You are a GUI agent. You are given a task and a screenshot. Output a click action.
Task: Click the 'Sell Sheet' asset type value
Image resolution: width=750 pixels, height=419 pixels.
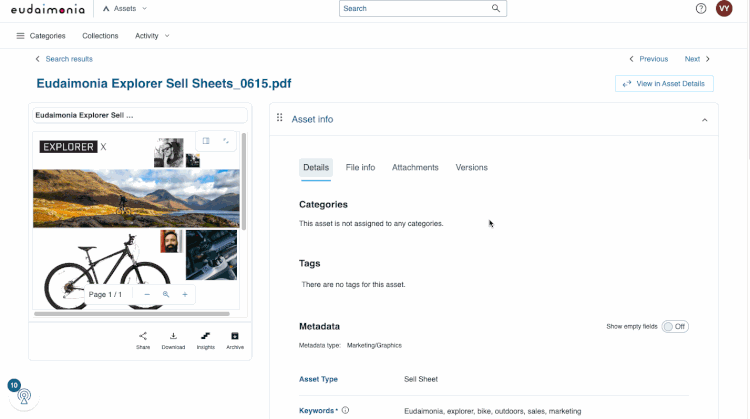[421, 379]
